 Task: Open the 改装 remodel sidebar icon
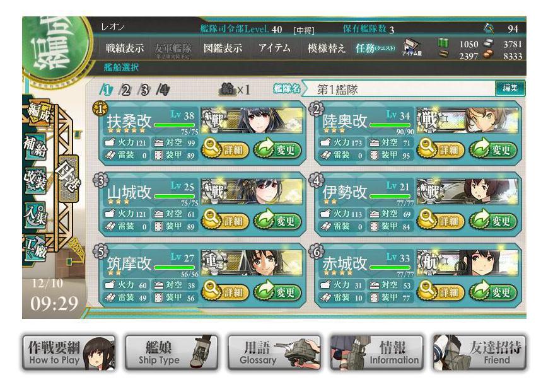tap(35, 179)
